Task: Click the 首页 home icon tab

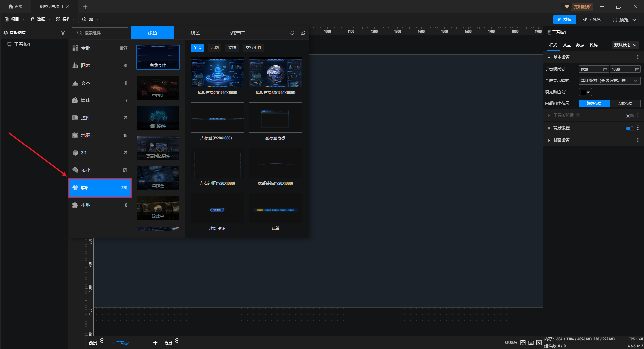Action: pos(16,7)
